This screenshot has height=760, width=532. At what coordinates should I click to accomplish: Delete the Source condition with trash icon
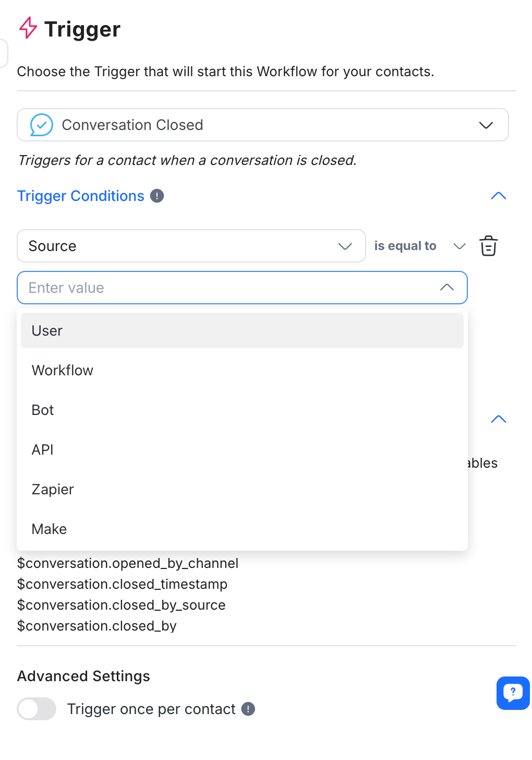(x=488, y=246)
